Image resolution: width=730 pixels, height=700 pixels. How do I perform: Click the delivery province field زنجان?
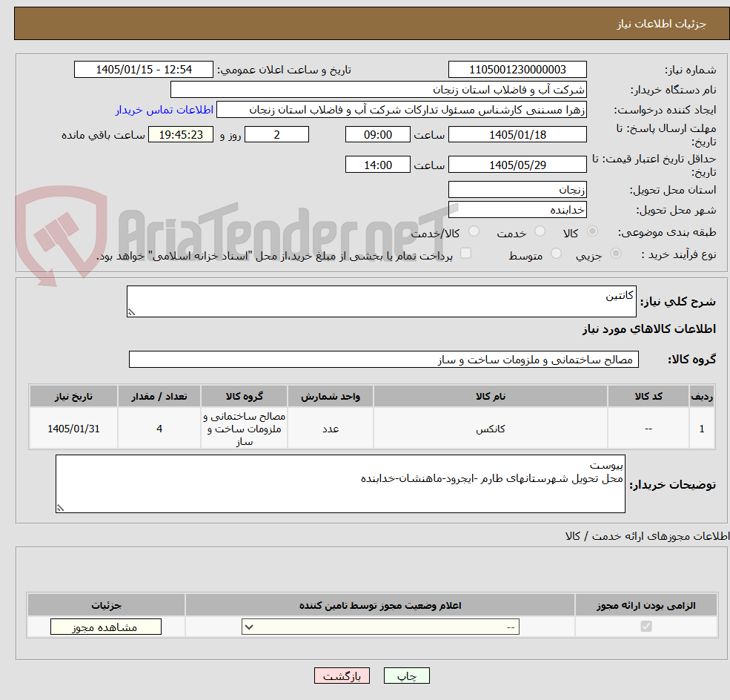coord(517,190)
